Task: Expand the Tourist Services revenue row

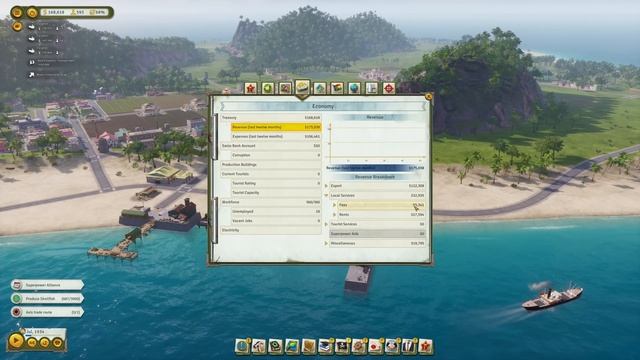Action: tap(326, 224)
